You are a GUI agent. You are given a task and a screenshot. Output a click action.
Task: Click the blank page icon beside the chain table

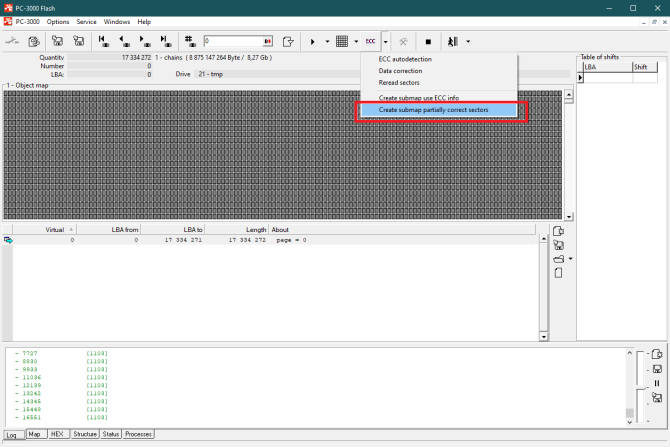(x=558, y=273)
